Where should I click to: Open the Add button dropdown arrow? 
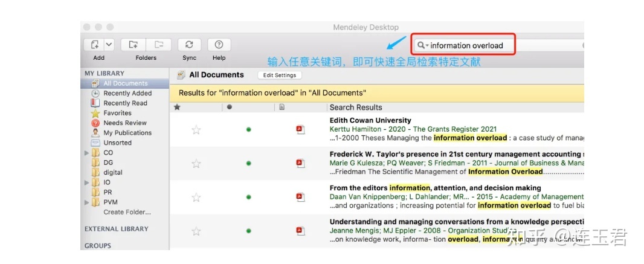click(109, 45)
